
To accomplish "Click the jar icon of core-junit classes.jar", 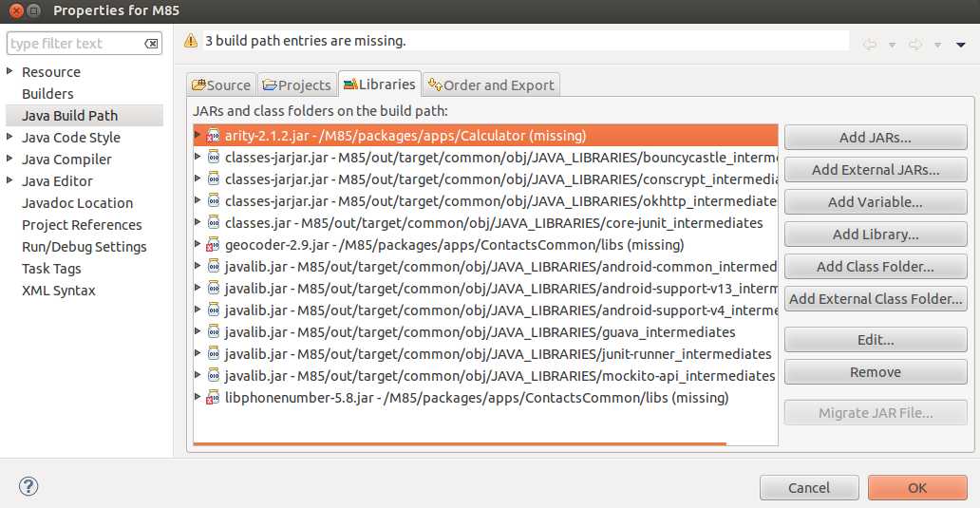I will click(x=213, y=222).
